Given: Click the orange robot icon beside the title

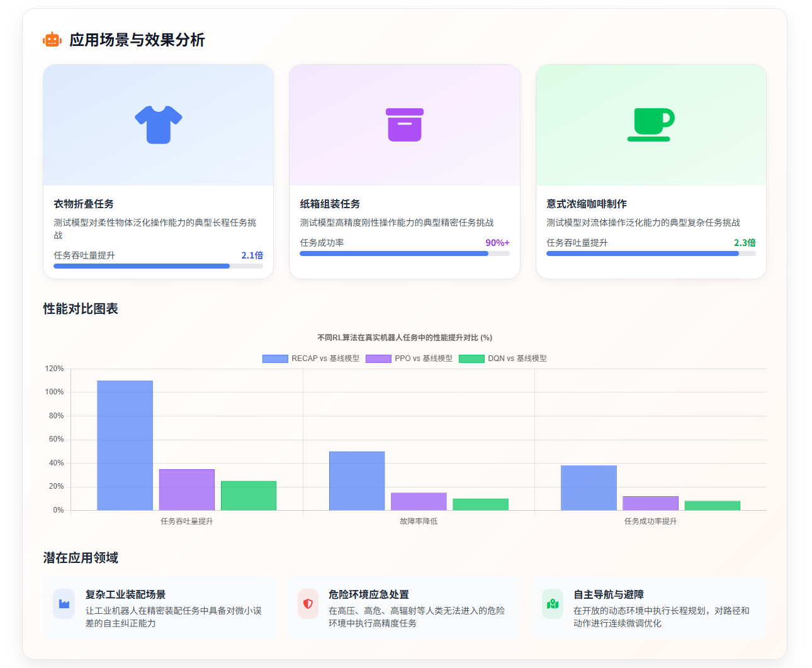Looking at the screenshot, I should pos(52,40).
